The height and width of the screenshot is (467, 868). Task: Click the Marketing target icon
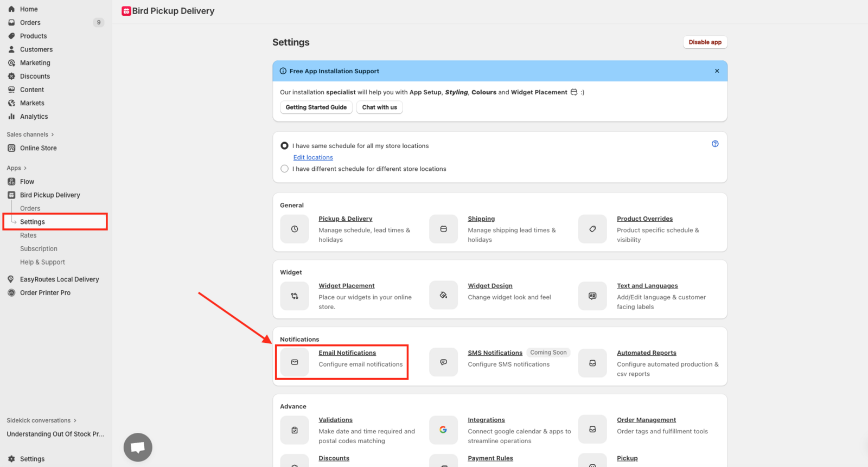click(11, 63)
